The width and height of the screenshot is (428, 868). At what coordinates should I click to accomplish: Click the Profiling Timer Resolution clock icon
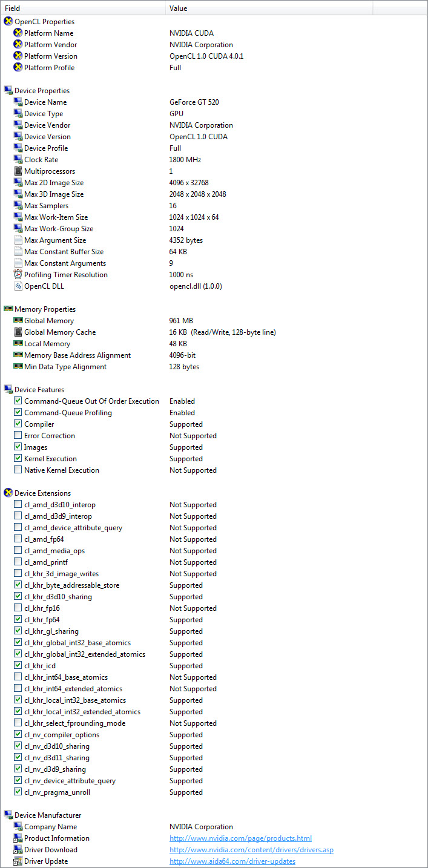click(x=18, y=275)
